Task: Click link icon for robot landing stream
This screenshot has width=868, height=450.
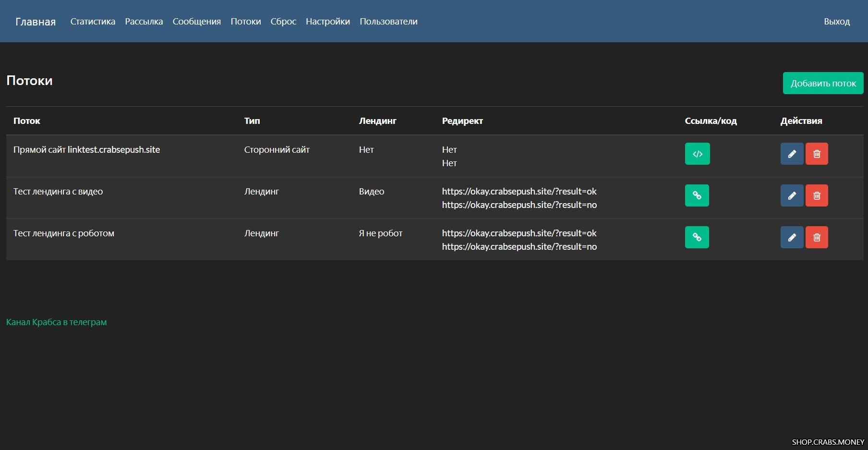Action: pos(697,237)
